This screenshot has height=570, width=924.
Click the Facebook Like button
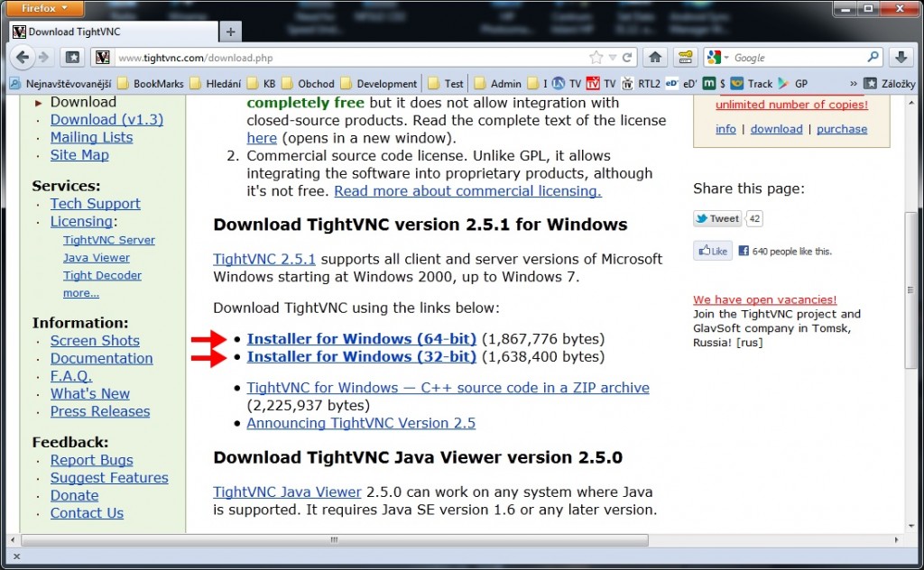[713, 251]
